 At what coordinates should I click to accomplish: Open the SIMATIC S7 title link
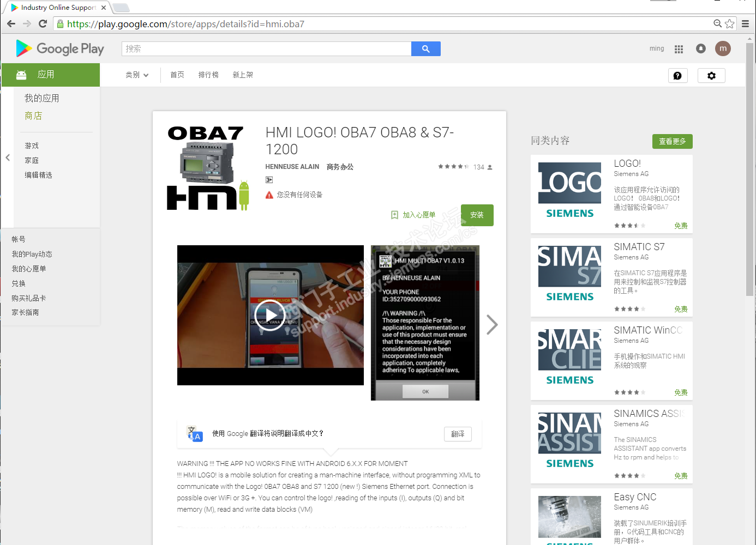[639, 247]
